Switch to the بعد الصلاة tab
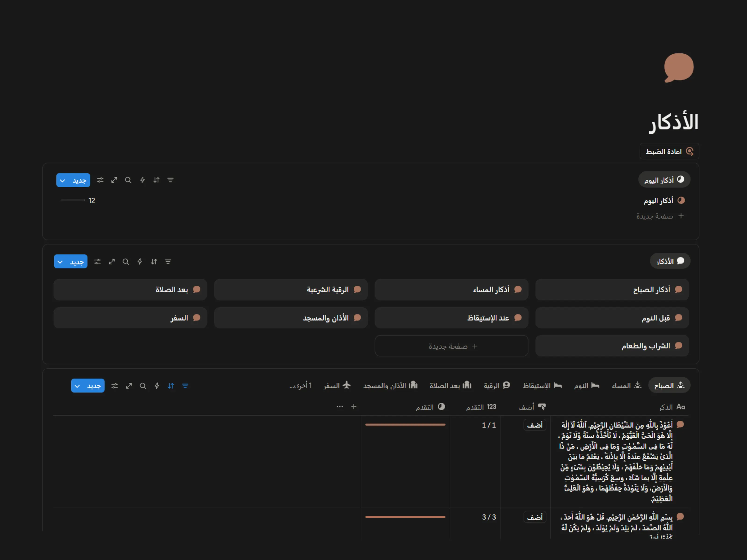Image resolution: width=747 pixels, height=560 pixels. click(x=450, y=385)
